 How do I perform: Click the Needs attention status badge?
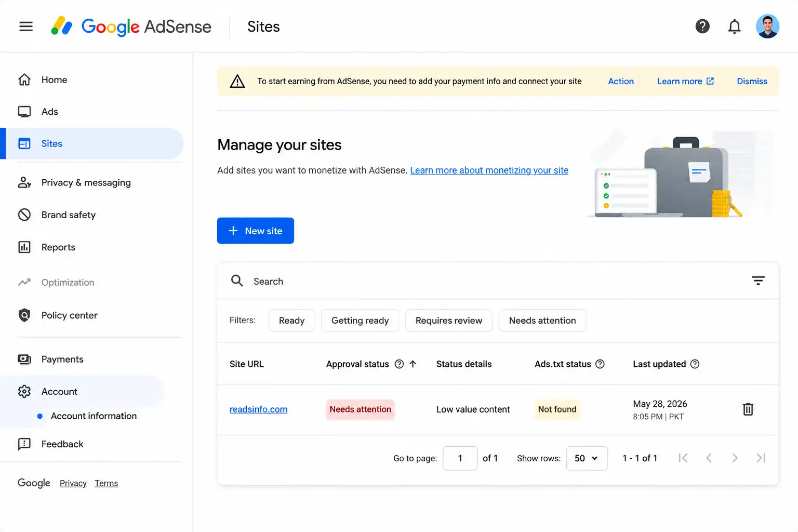click(x=360, y=409)
